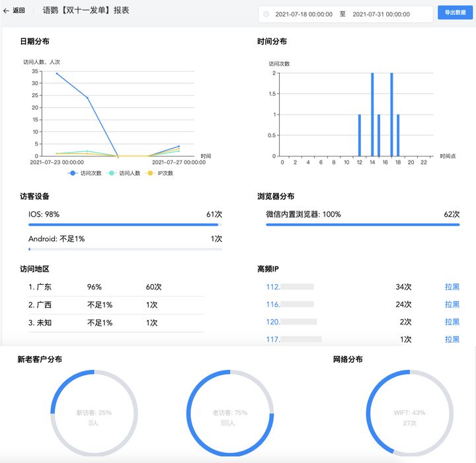Click the clock icon in the date range picker

pos(266,14)
